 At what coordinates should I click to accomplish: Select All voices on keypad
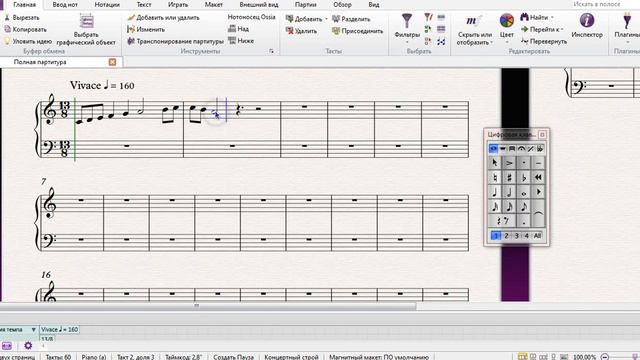point(538,236)
